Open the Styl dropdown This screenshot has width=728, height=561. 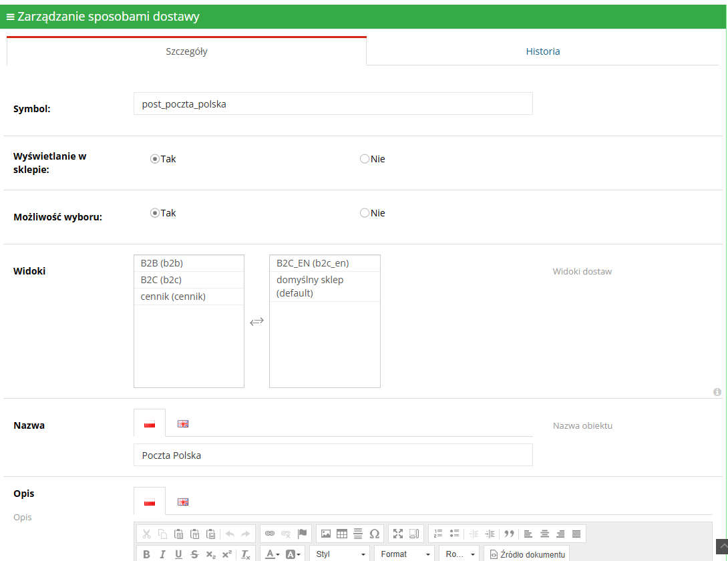pos(340,554)
